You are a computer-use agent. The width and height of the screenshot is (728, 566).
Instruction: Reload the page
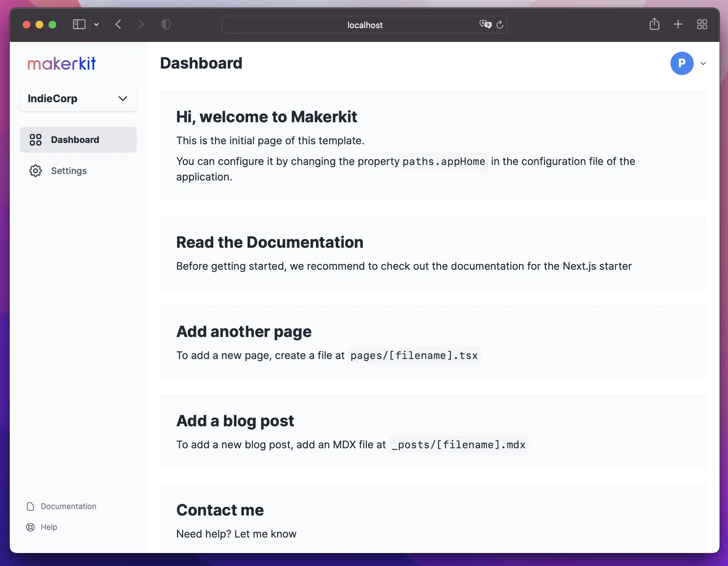[x=500, y=24]
